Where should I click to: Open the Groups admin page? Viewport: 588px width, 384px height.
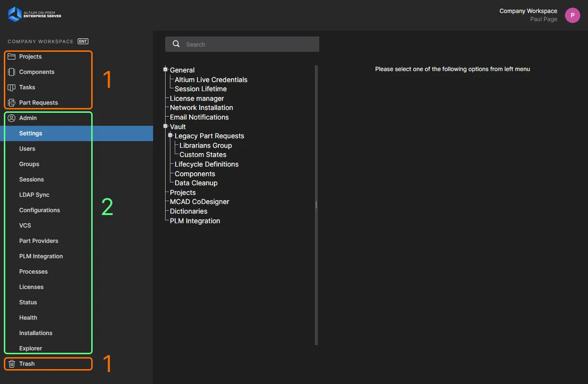pos(77,164)
